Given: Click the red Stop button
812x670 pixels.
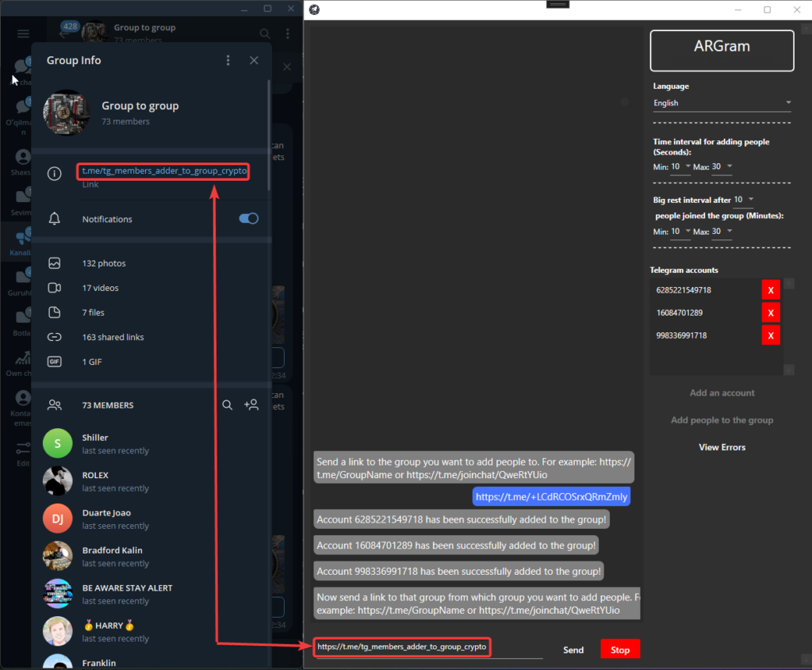Looking at the screenshot, I should click(620, 649).
